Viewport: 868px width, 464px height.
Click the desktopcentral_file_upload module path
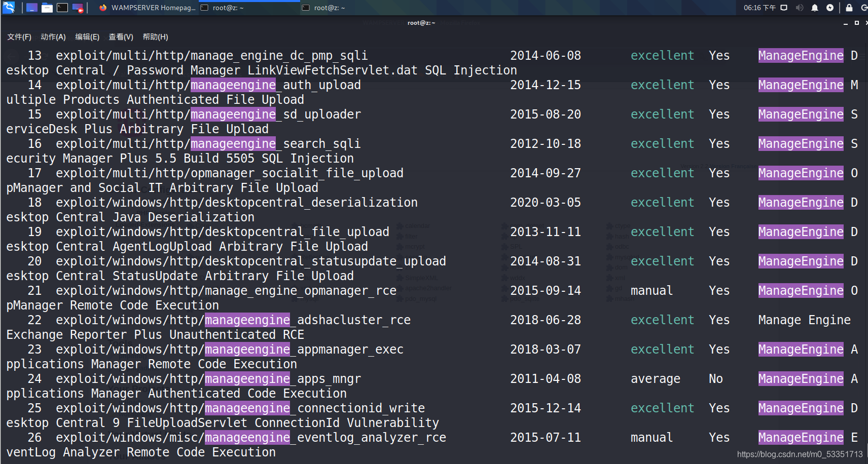(x=223, y=231)
